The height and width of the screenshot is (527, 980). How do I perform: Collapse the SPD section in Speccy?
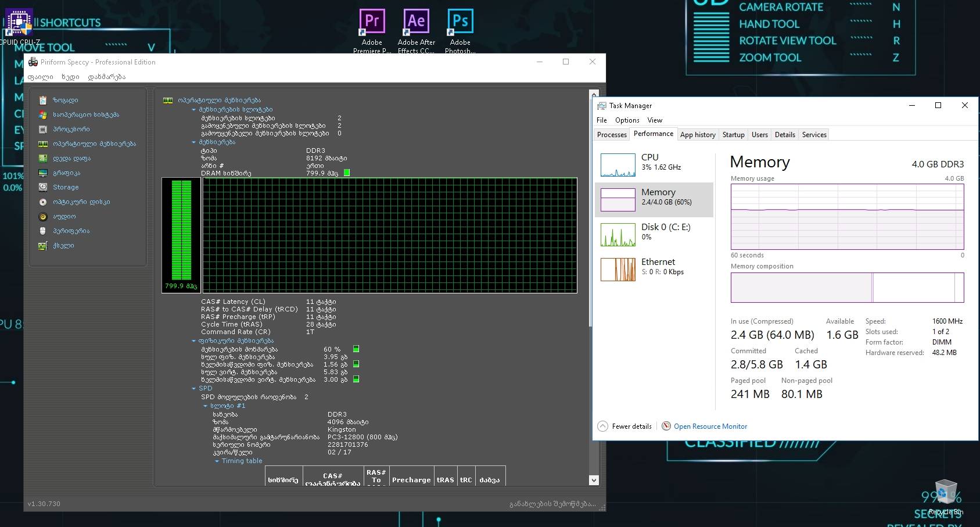pyautogui.click(x=194, y=388)
